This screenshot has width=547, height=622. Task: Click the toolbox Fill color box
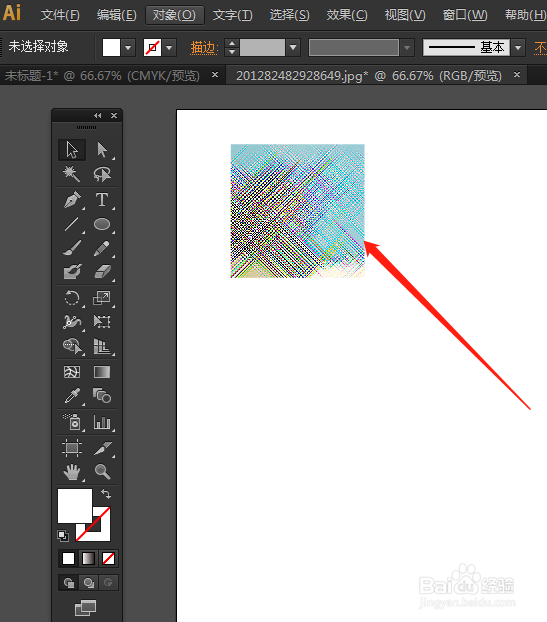pyautogui.click(x=75, y=506)
